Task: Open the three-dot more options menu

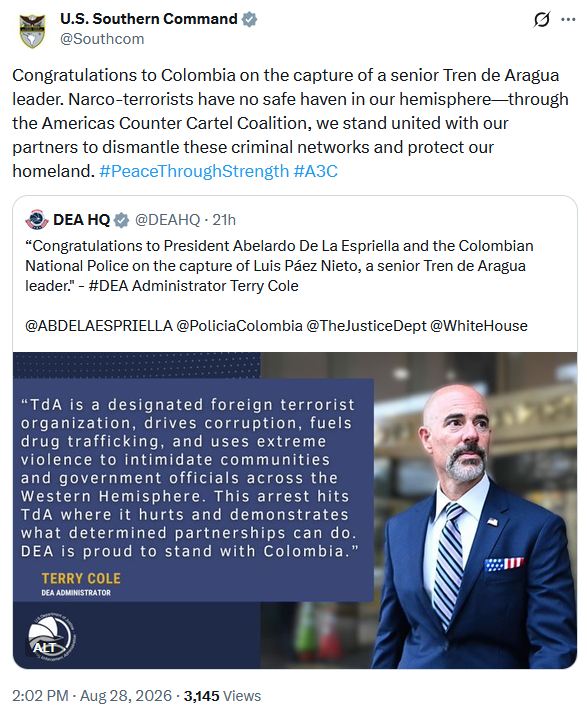Action: tap(568, 20)
